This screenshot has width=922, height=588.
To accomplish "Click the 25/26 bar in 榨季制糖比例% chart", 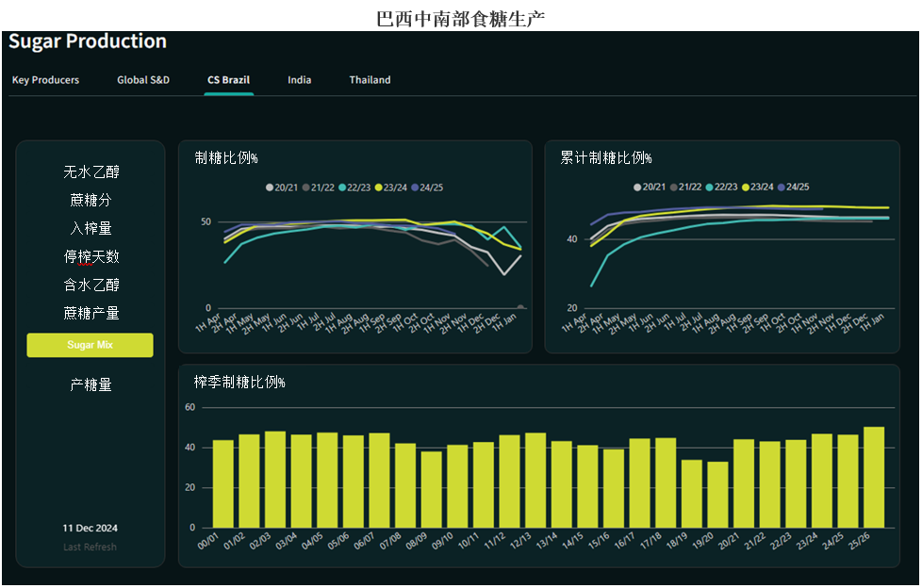I will [874, 477].
